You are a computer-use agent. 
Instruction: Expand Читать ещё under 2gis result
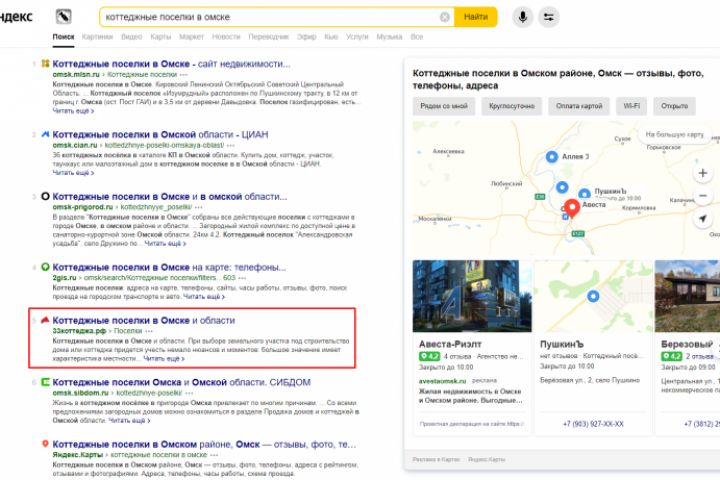(x=204, y=297)
